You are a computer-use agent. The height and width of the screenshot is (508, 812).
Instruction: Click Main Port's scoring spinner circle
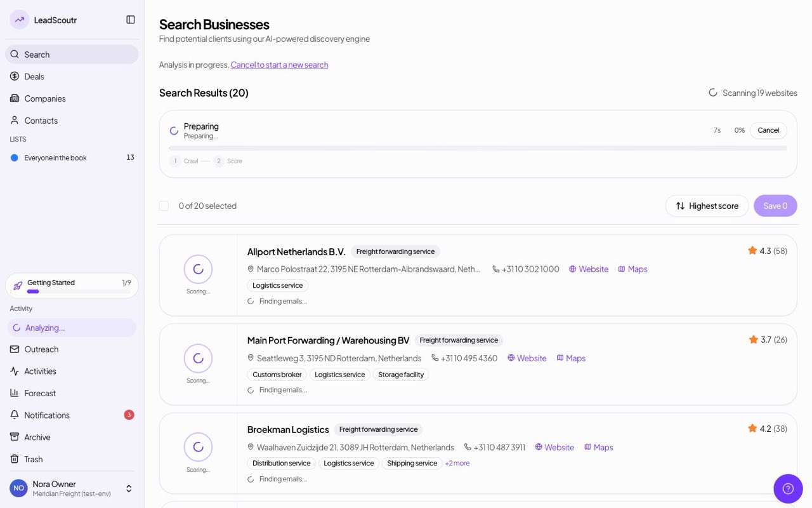tap(198, 358)
